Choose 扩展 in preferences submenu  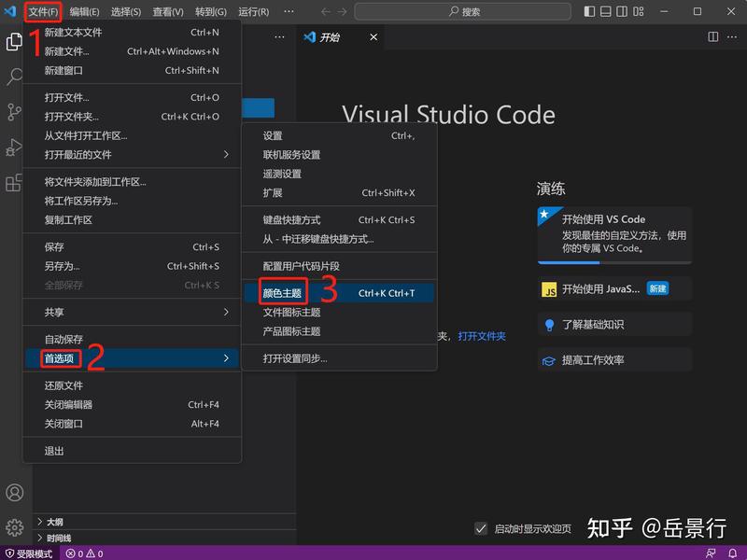pyautogui.click(x=339, y=193)
